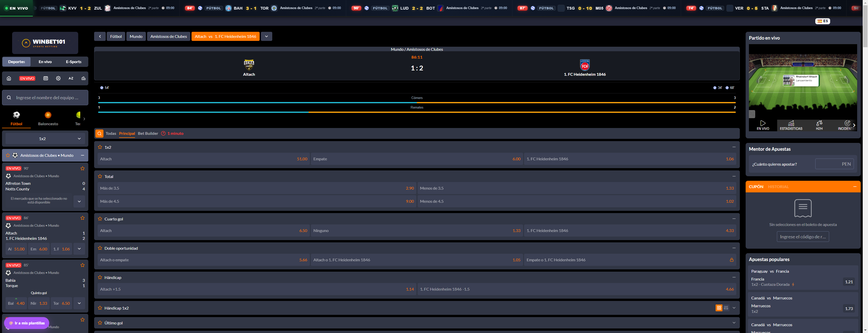Open the HISTORIAL tab in bet slip
This screenshot has width=868, height=333.
click(778, 187)
